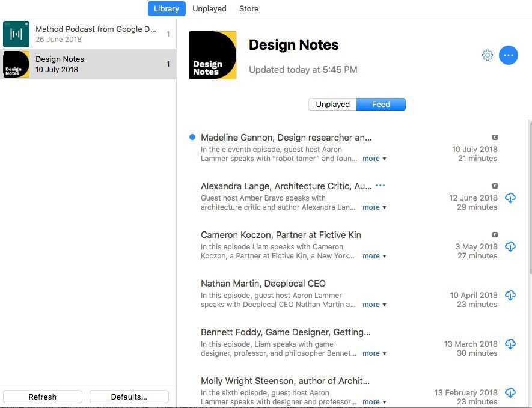This screenshot has height=408, width=532.
Task: Click the '12 June 2018' episode date
Action: pyautogui.click(x=473, y=198)
